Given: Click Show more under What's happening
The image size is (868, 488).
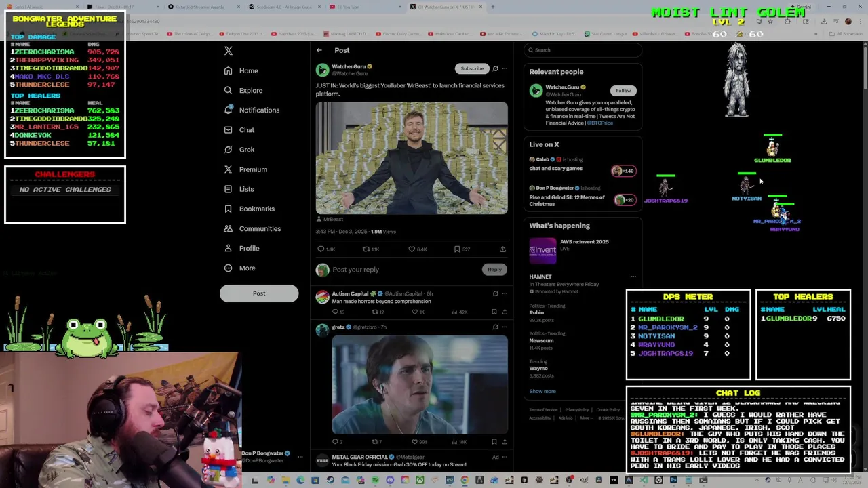Looking at the screenshot, I should (x=542, y=391).
